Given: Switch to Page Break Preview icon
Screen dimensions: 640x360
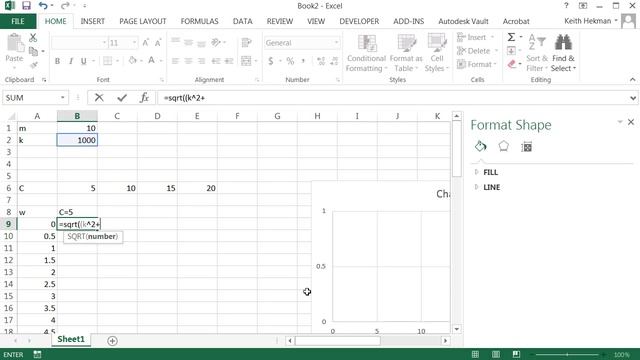Looking at the screenshot, I should (x=516, y=354).
